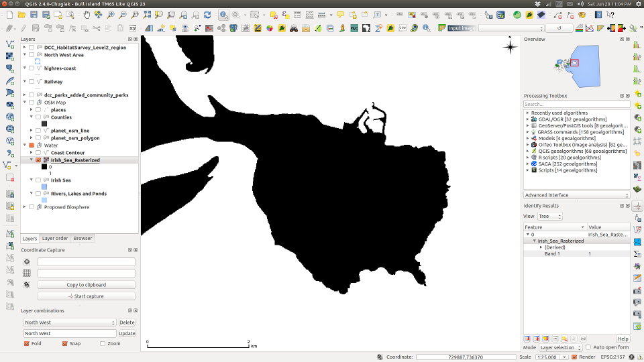Screen dimensions: 644x362
Task: Enable the Zoom checkbox in Layer combinations
Action: (x=103, y=344)
